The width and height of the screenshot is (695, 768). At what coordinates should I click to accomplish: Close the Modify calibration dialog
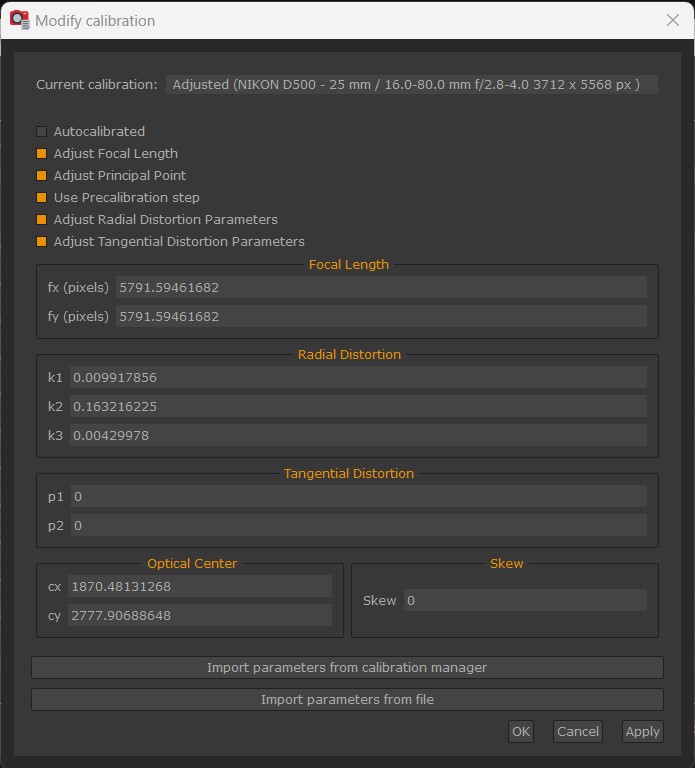(672, 20)
